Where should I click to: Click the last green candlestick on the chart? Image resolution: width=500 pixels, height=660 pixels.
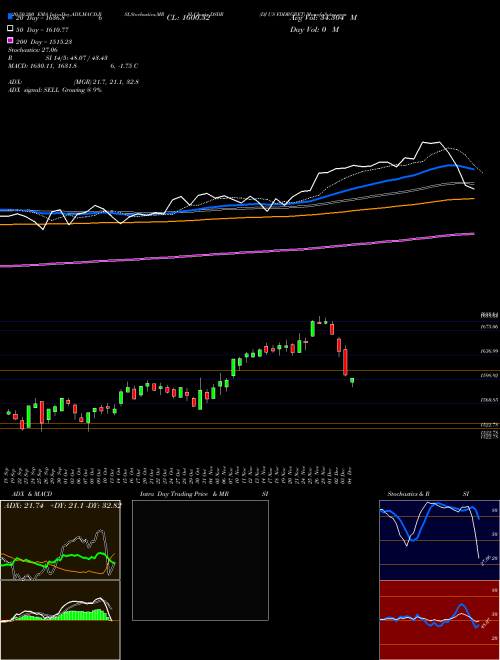point(352,381)
